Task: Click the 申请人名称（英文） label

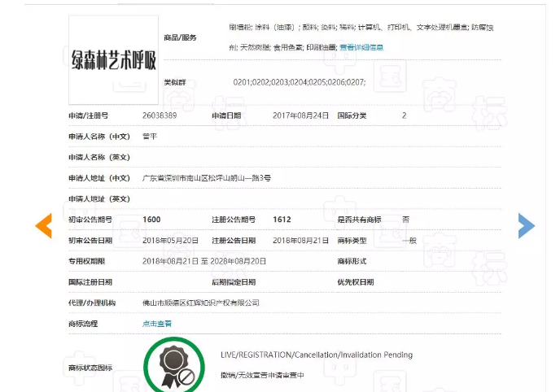Action: pos(99,157)
